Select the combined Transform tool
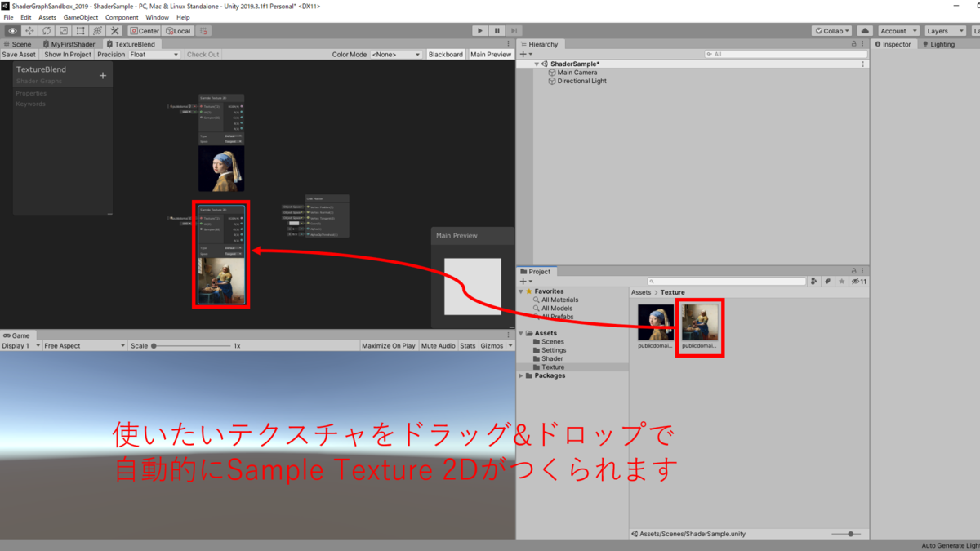This screenshot has height=551, width=980. (x=98, y=31)
